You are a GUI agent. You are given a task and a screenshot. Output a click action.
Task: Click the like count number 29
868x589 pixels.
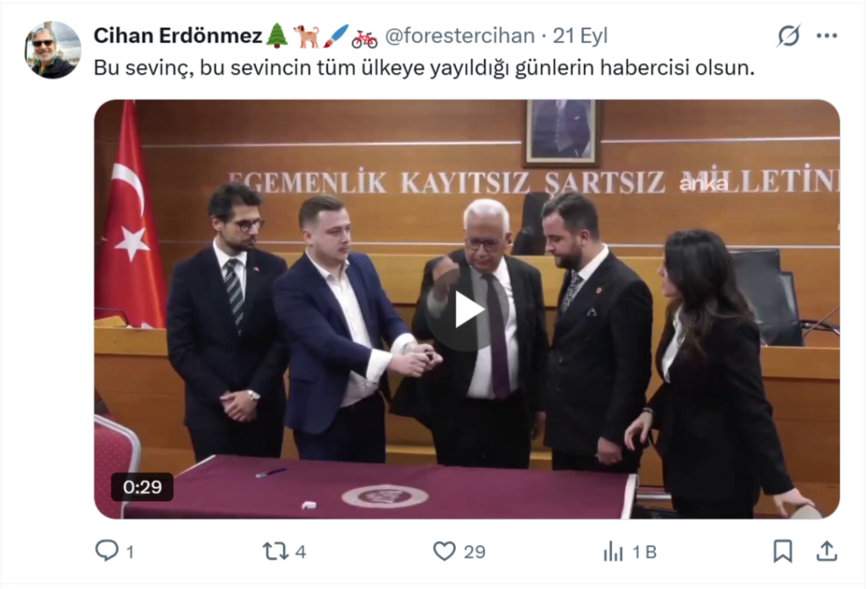coord(475,552)
